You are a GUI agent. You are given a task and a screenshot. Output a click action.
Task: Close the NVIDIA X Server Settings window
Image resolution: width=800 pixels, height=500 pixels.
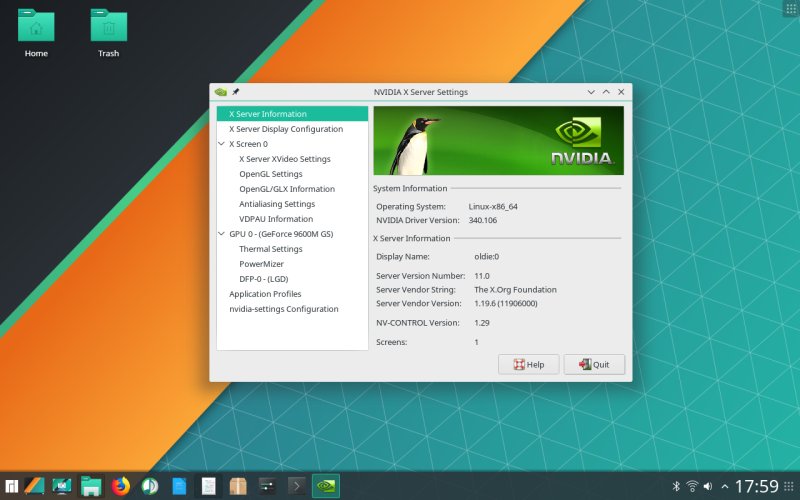point(621,92)
